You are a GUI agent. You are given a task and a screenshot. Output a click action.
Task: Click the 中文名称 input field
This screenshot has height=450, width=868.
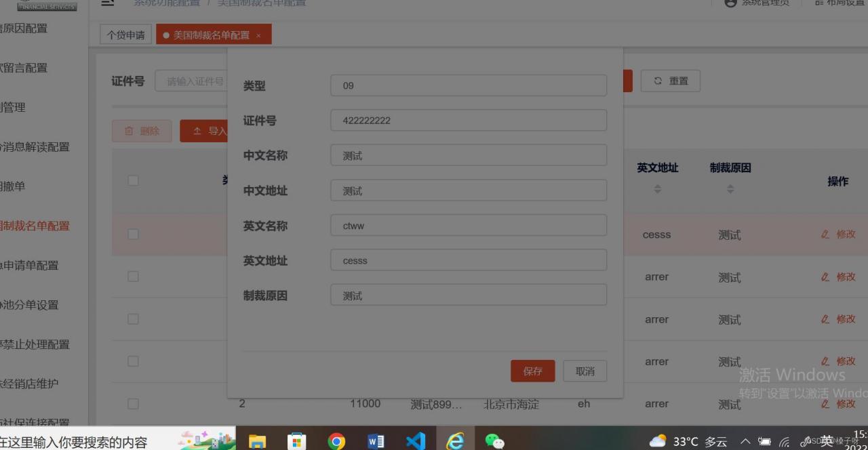tap(469, 155)
